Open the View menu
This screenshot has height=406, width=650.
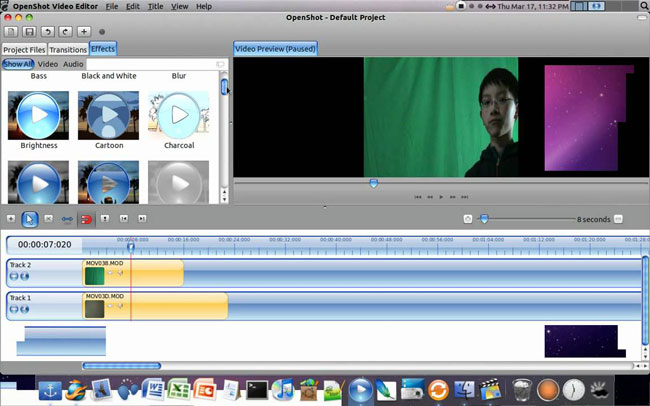[179, 6]
